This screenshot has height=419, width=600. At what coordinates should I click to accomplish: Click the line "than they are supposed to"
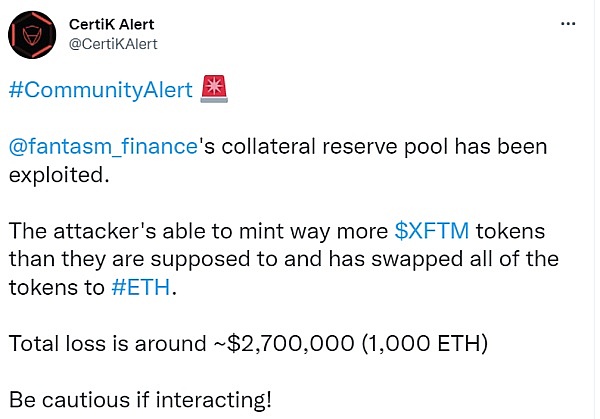143,260
